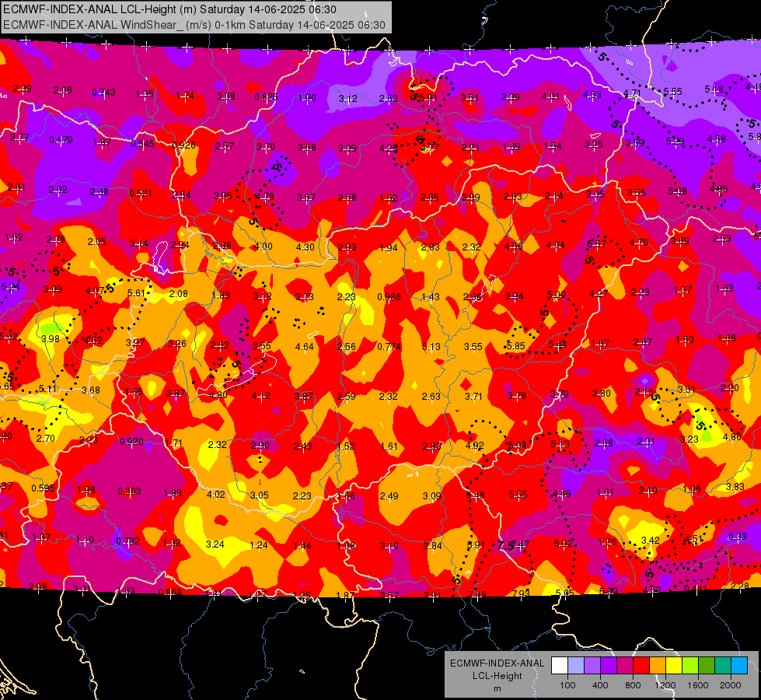Screen dimensions: 761x700
Task: Click the white swatch in the LCL-Height legend
Action: (560, 666)
